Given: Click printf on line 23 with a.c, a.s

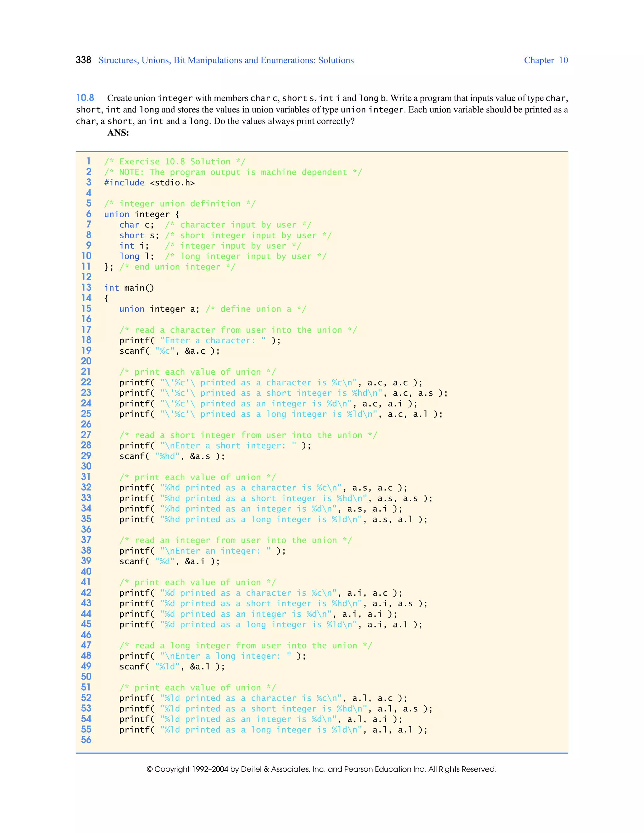Looking at the screenshot, I should (284, 393).
